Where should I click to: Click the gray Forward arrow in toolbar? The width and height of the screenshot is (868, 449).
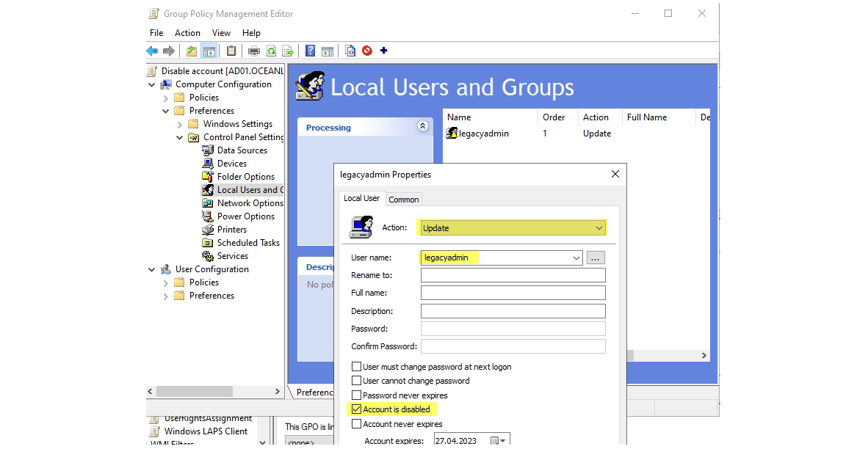point(169,51)
